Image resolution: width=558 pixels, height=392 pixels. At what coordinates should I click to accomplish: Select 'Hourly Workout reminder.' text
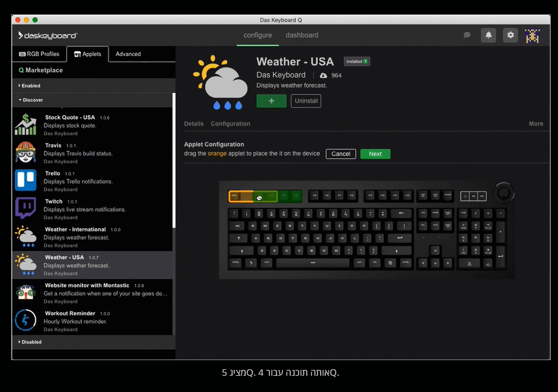[75, 322]
